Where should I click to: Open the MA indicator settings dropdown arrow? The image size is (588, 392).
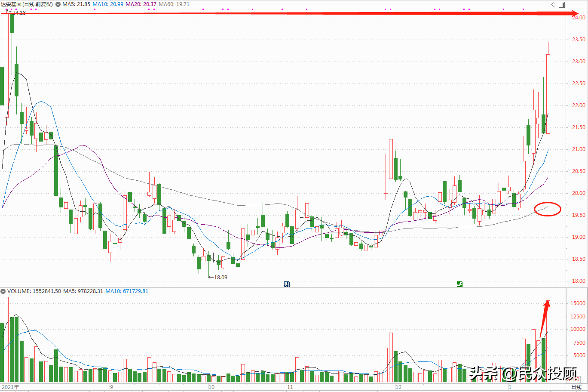[58, 4]
